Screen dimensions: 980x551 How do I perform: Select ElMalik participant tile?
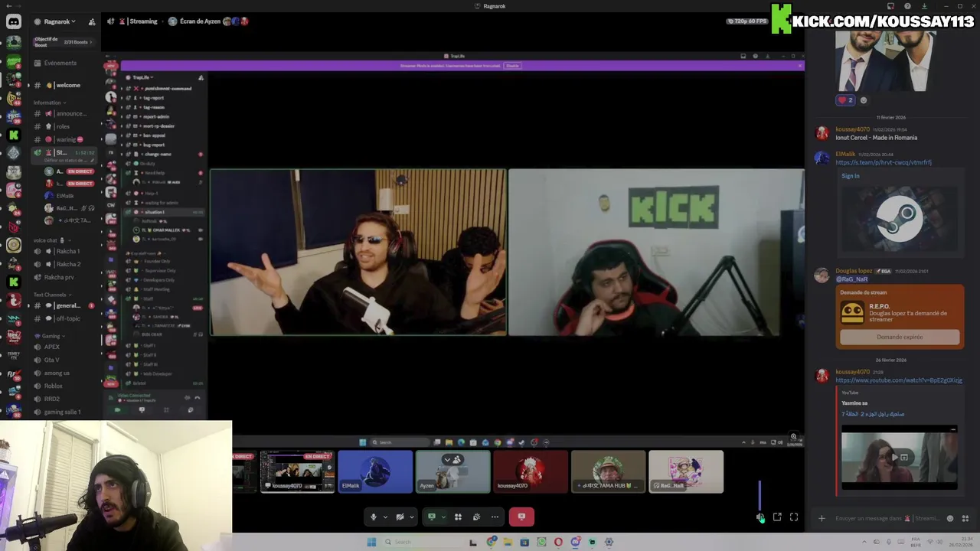click(x=375, y=471)
